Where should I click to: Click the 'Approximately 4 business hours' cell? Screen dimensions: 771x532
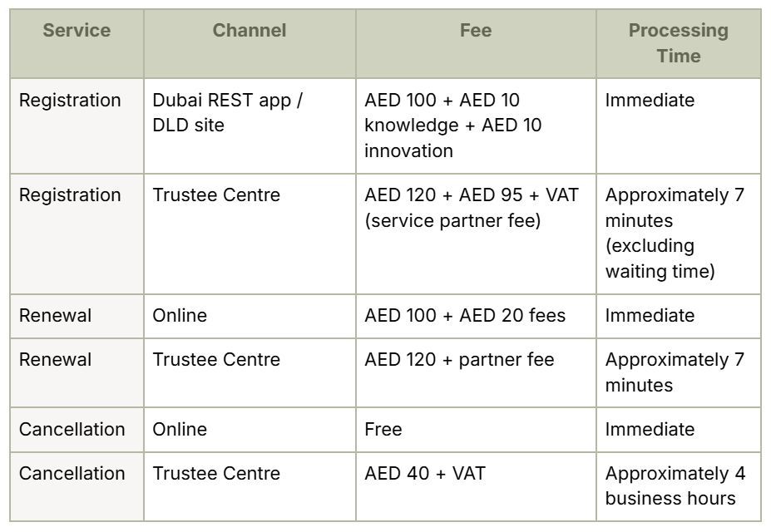tap(675, 486)
